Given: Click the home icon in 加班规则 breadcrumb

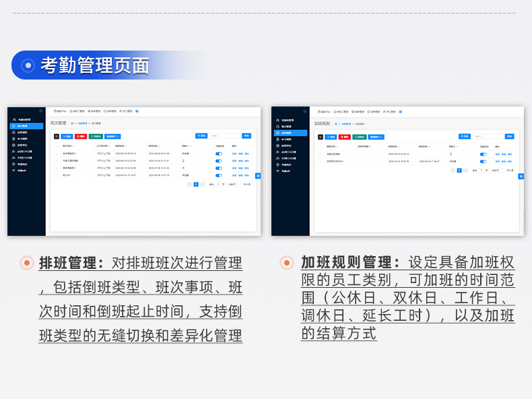Looking at the screenshot, I should tap(337, 124).
